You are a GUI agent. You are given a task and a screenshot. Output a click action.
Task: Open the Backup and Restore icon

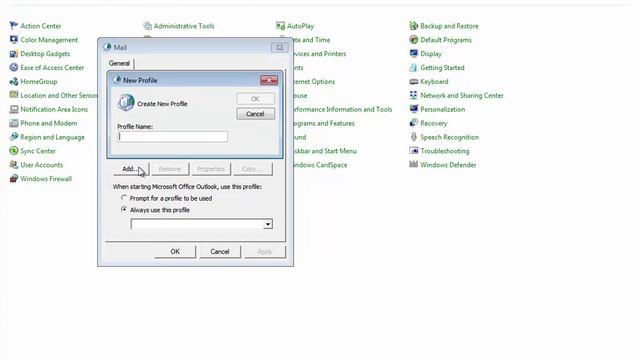413,26
